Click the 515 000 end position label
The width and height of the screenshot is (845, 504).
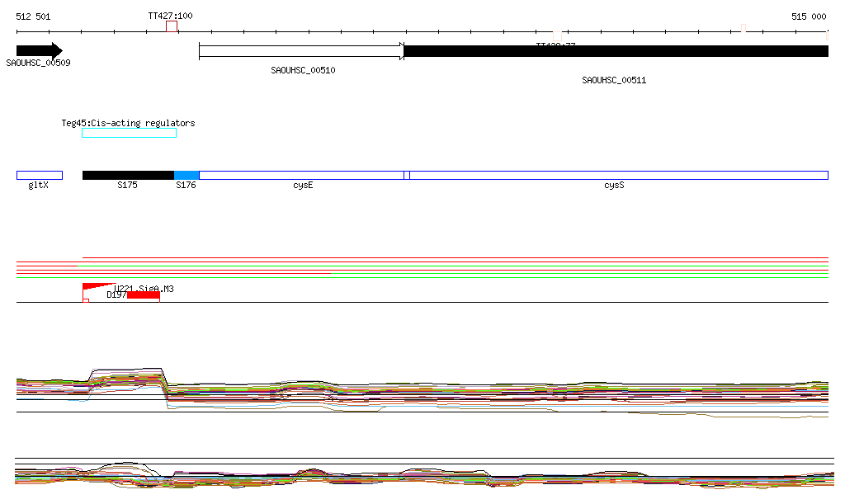coord(809,16)
